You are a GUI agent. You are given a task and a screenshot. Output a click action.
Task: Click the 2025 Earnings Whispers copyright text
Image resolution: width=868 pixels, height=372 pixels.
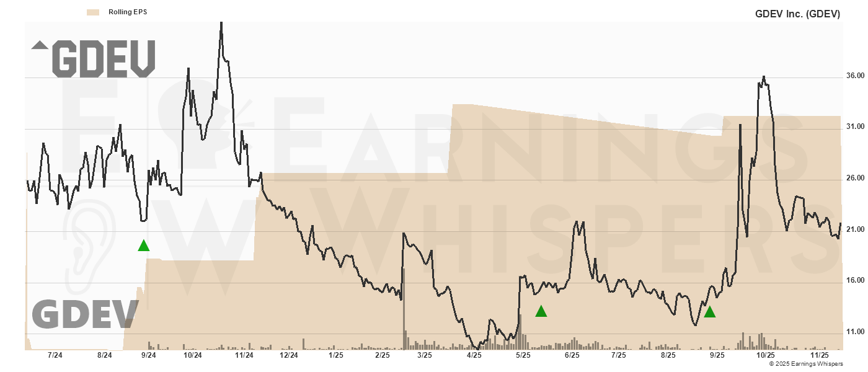click(x=806, y=364)
